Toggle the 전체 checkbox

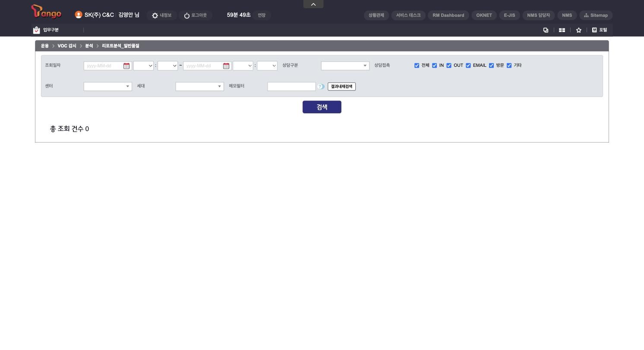pos(417,66)
